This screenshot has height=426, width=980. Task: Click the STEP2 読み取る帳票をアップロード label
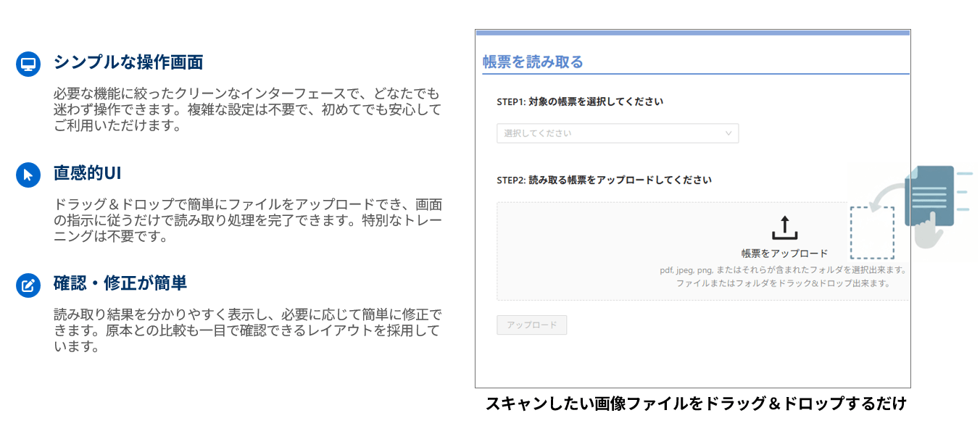(x=604, y=180)
